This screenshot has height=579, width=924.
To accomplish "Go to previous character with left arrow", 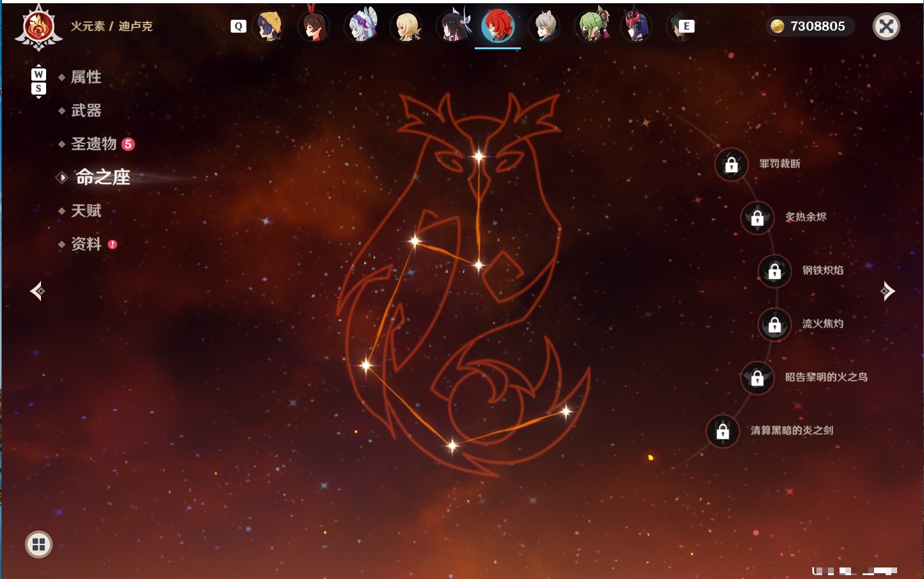I will pyautogui.click(x=38, y=291).
